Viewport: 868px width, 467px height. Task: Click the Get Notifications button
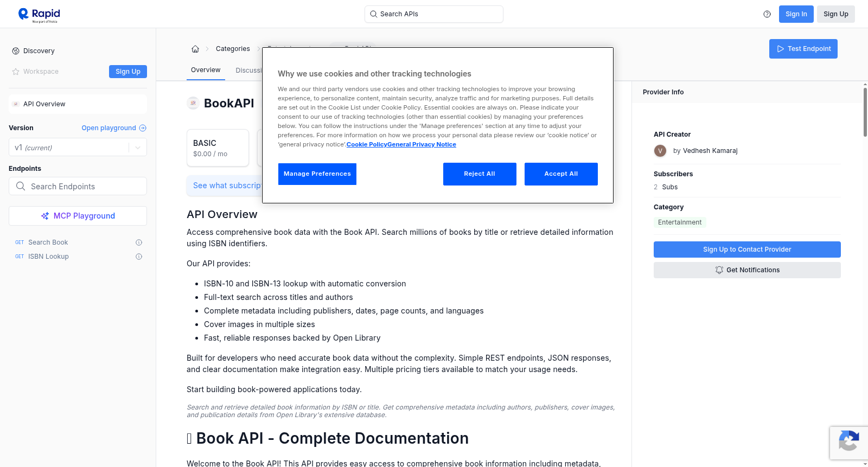pos(747,270)
